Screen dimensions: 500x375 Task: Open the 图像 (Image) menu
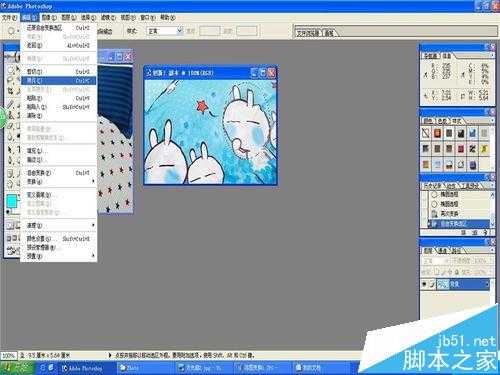[49, 18]
